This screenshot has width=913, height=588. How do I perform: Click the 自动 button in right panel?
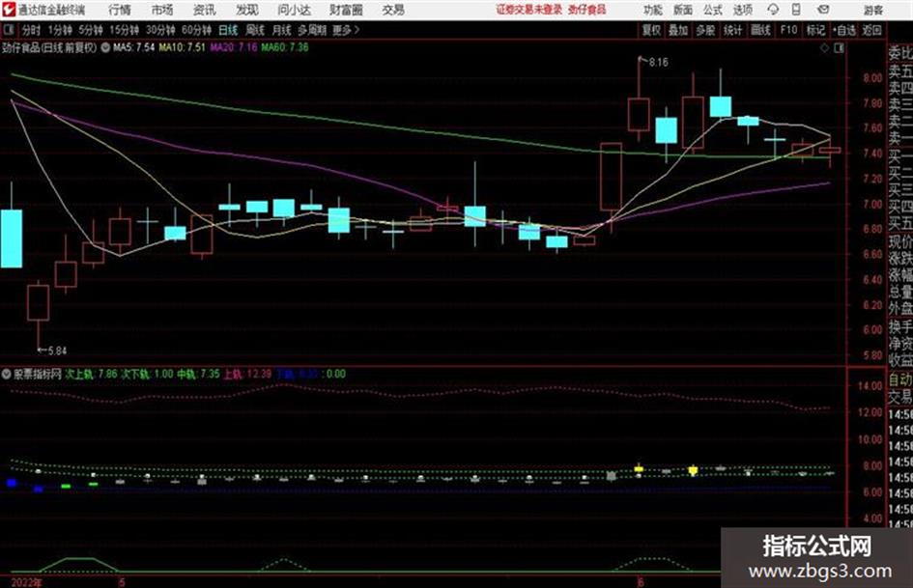tap(900, 379)
